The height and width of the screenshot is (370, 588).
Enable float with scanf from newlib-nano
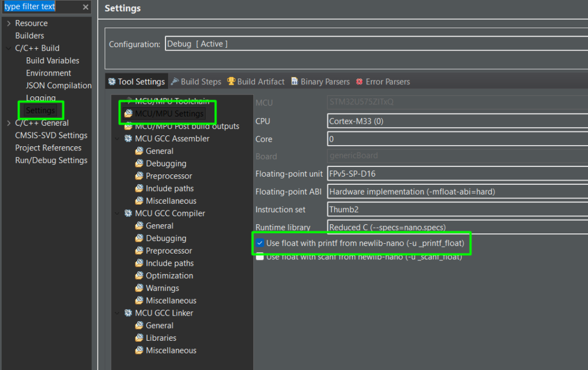pos(260,257)
